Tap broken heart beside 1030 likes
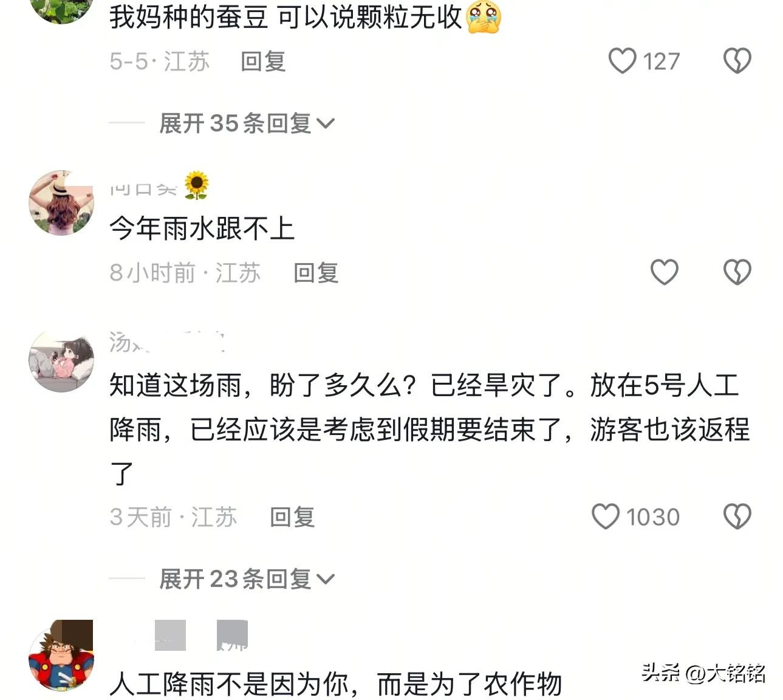The image size is (783, 700). [737, 516]
